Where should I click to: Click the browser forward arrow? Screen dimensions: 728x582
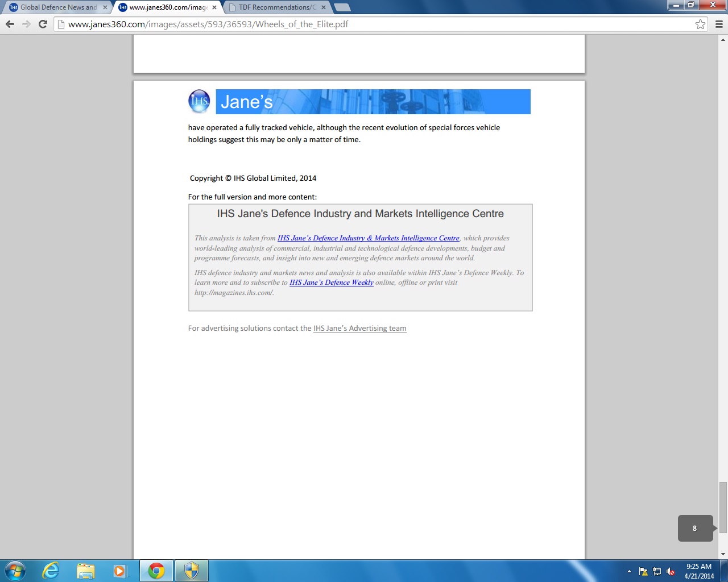[26, 24]
